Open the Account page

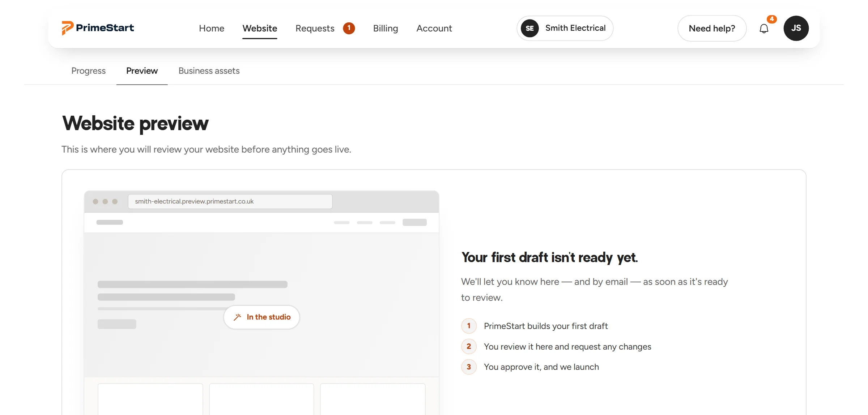(434, 28)
